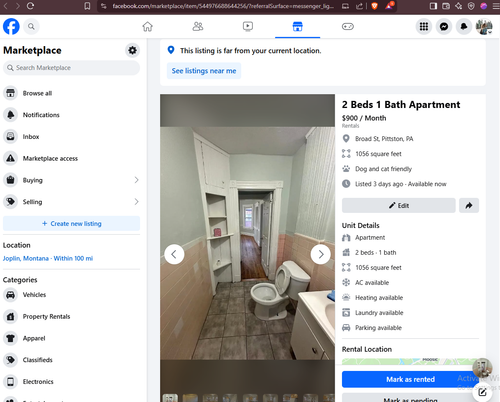Select the Marketplace tab
500x402 pixels.
click(297, 26)
